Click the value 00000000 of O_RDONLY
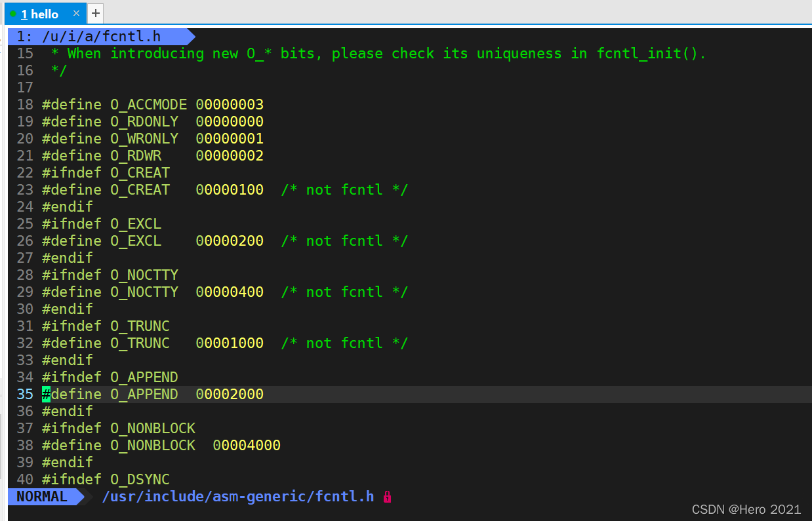812x521 pixels. (x=230, y=121)
